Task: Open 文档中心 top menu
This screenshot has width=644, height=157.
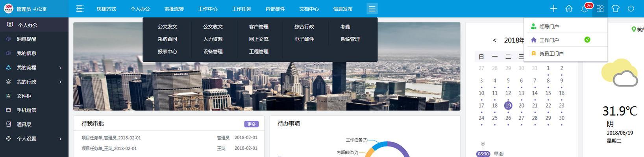Action: tap(309, 9)
